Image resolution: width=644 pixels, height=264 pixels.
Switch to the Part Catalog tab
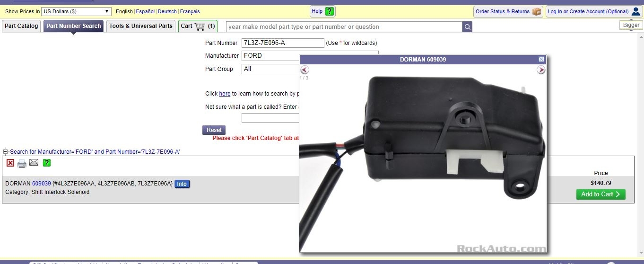(21, 26)
